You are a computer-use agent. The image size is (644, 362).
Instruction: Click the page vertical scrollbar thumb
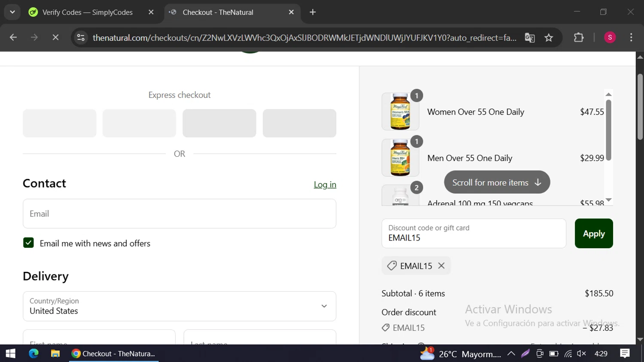pos(640,107)
